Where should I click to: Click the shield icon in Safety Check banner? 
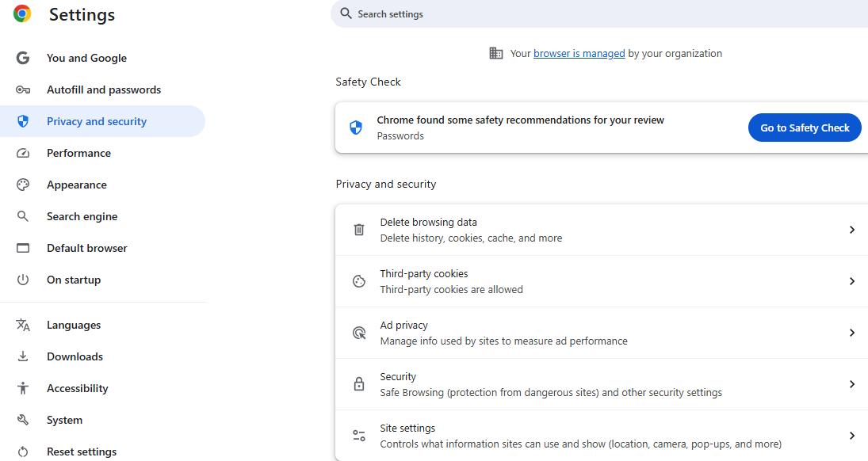(355, 127)
